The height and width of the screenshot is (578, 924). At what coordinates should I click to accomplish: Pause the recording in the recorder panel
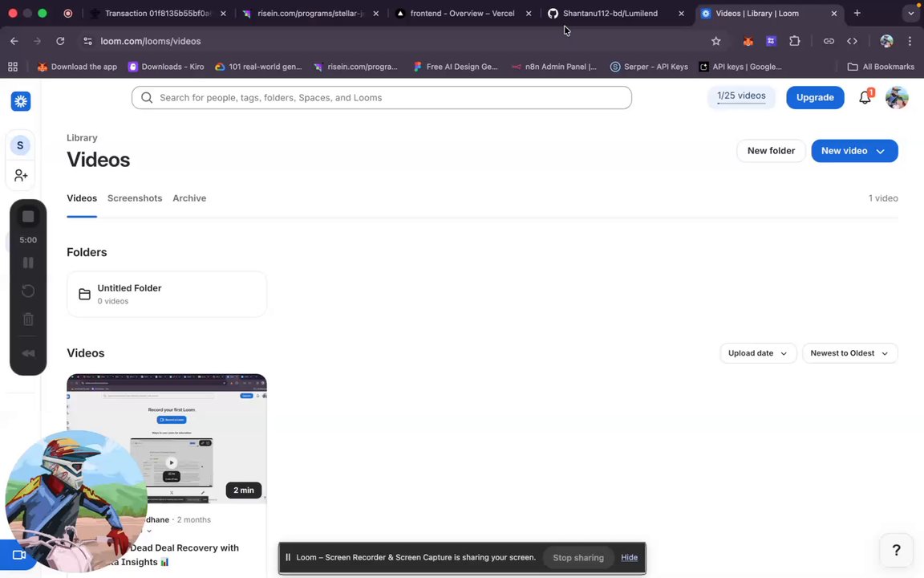pyautogui.click(x=28, y=263)
